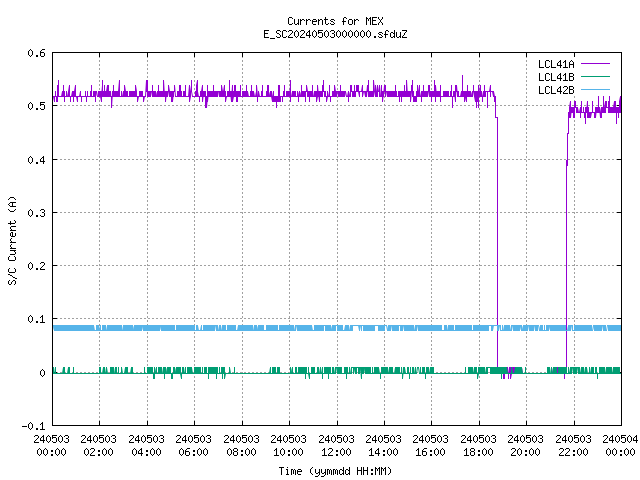Click the 0.1 y-axis tick label

pos(36,319)
